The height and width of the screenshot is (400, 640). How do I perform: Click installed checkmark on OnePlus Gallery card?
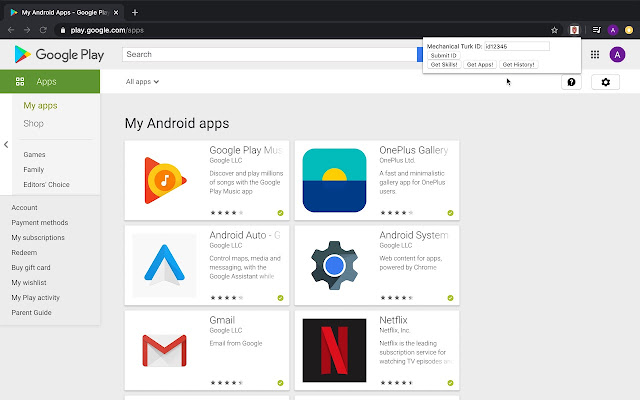(450, 213)
